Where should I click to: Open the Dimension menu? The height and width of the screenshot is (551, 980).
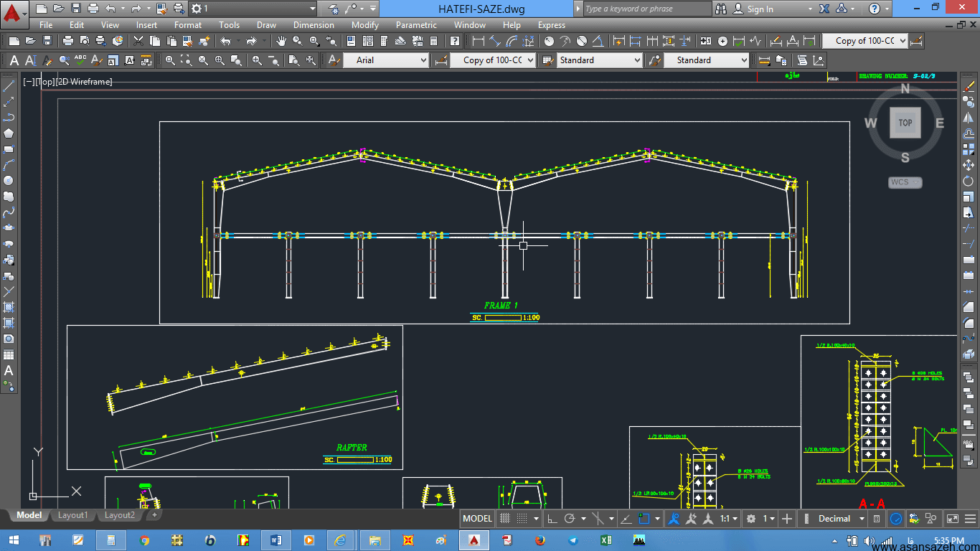point(314,25)
